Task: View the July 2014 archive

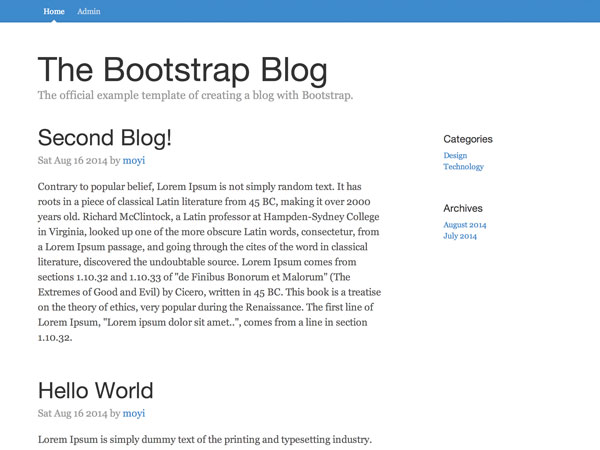Action: point(460,236)
